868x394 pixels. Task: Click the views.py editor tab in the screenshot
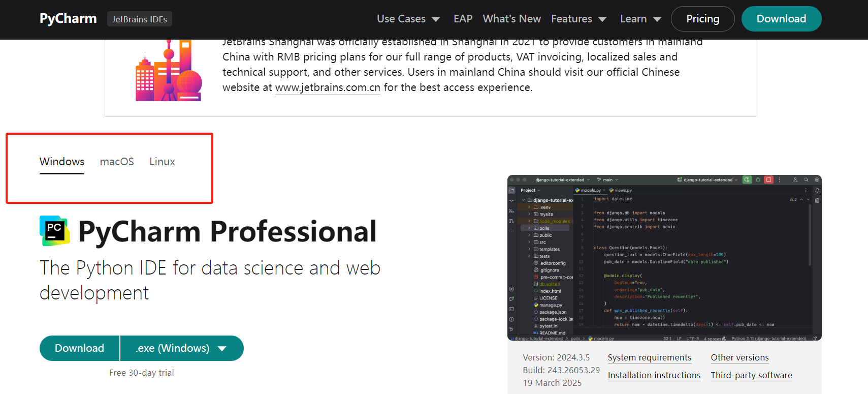pos(621,190)
